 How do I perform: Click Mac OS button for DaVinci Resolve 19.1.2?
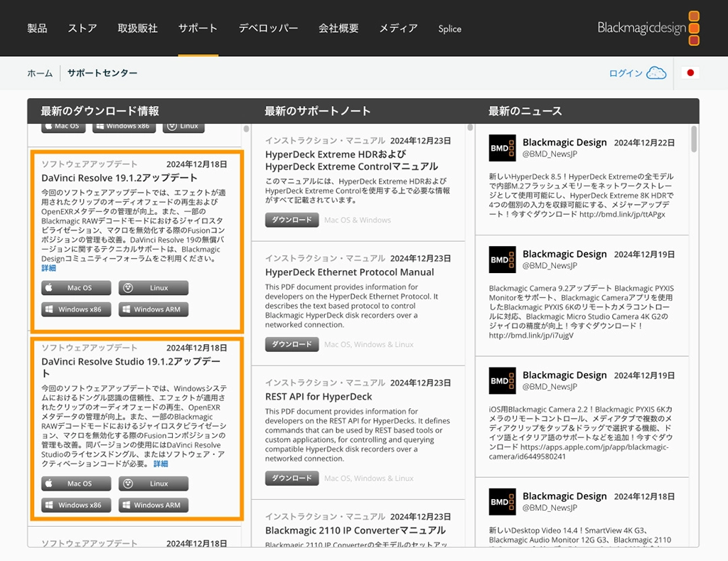point(76,288)
